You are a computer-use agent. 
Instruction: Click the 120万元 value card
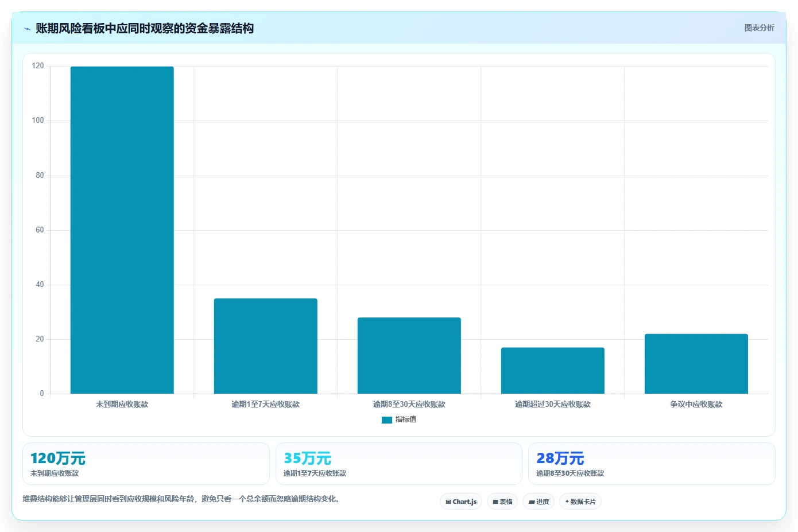click(146, 464)
